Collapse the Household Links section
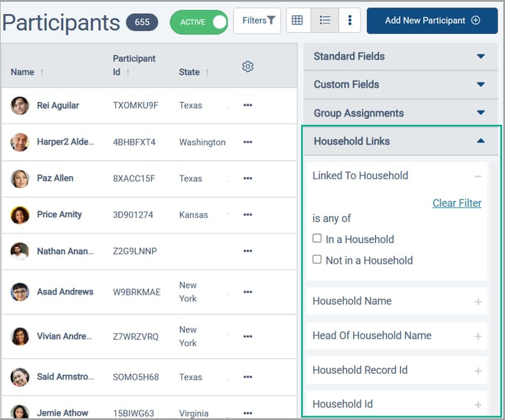This screenshot has width=505, height=420. coord(400,141)
